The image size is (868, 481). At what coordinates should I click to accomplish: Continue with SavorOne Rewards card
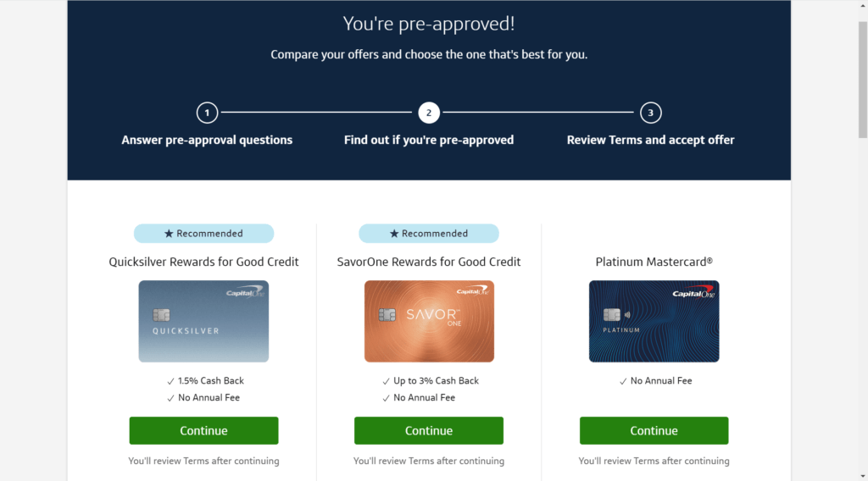(428, 431)
